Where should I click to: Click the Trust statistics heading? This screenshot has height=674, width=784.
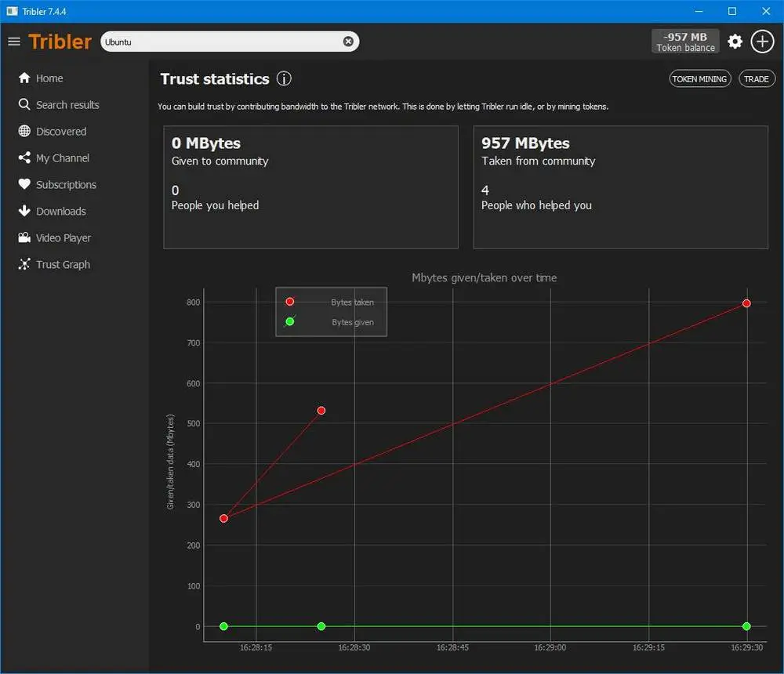215,79
